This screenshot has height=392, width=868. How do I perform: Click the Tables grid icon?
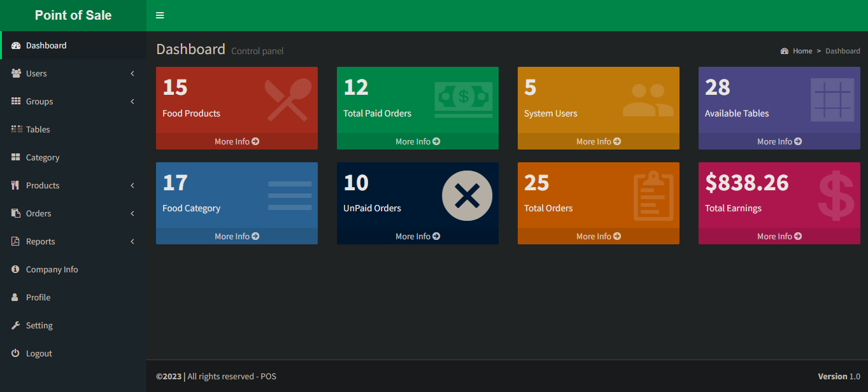(15, 129)
